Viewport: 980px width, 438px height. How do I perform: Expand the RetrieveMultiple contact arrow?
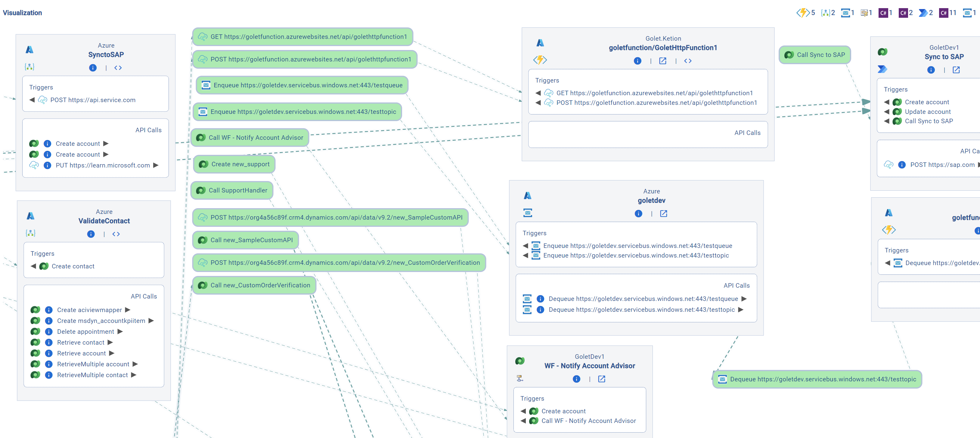click(x=134, y=375)
